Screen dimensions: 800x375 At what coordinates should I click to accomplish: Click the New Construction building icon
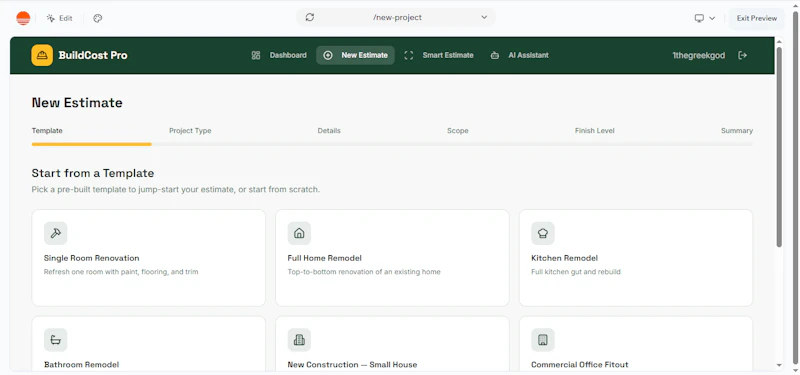point(299,340)
